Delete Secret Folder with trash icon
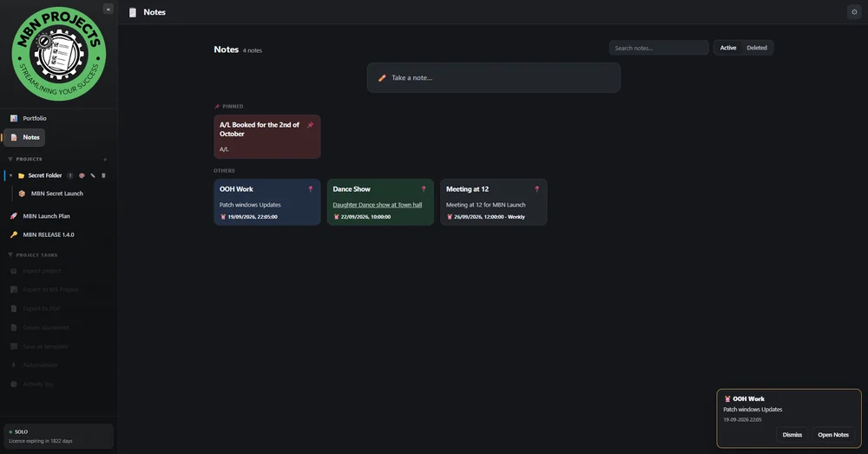Image resolution: width=868 pixels, height=454 pixels. 103,175
